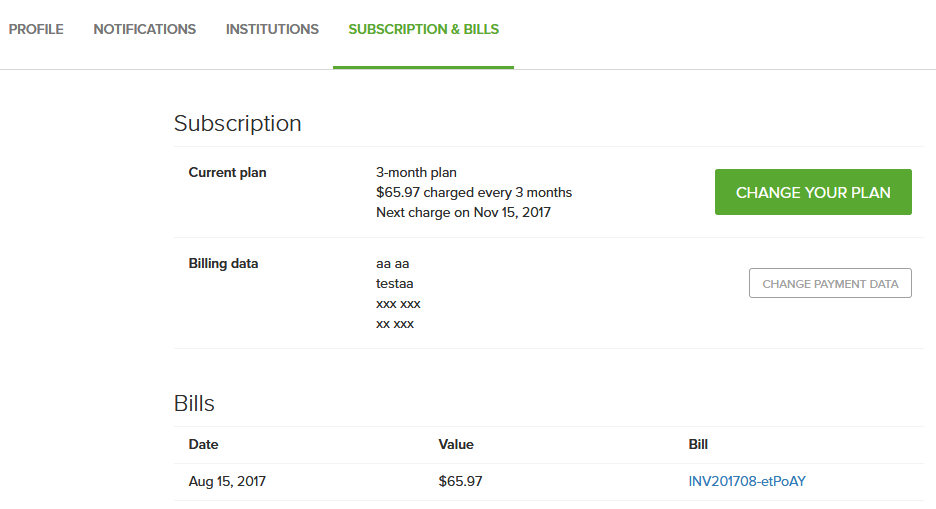Screen dimensions: 936x509
Task: Click the Billing data label
Action: point(223,264)
